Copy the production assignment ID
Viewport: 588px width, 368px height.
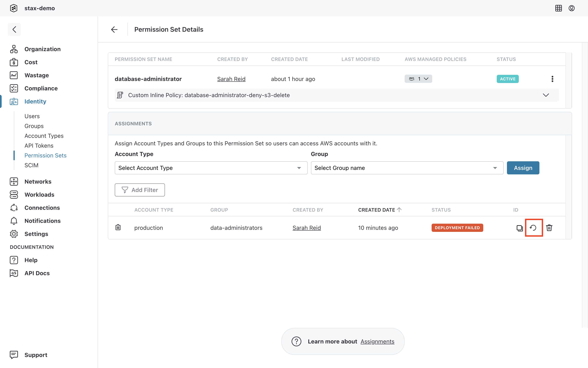[x=519, y=228]
